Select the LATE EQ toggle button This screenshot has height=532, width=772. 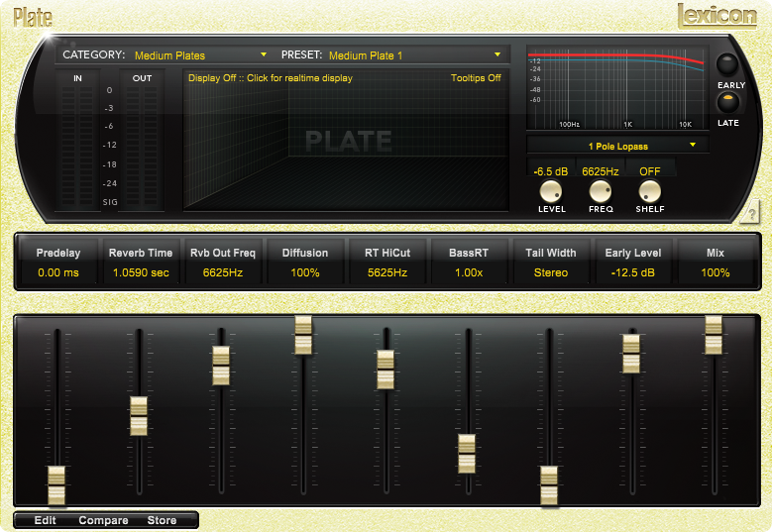point(727,102)
